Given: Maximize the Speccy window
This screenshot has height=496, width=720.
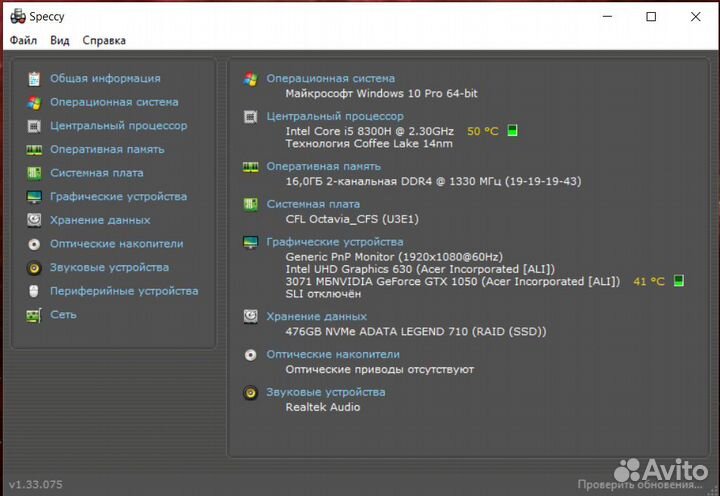Looking at the screenshot, I should pos(651,17).
